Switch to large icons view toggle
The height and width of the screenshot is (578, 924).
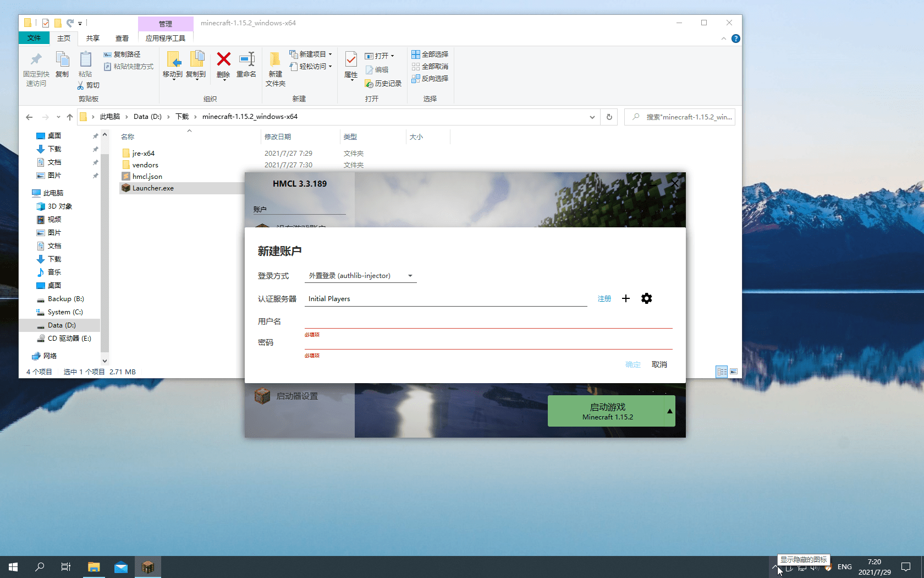(734, 372)
